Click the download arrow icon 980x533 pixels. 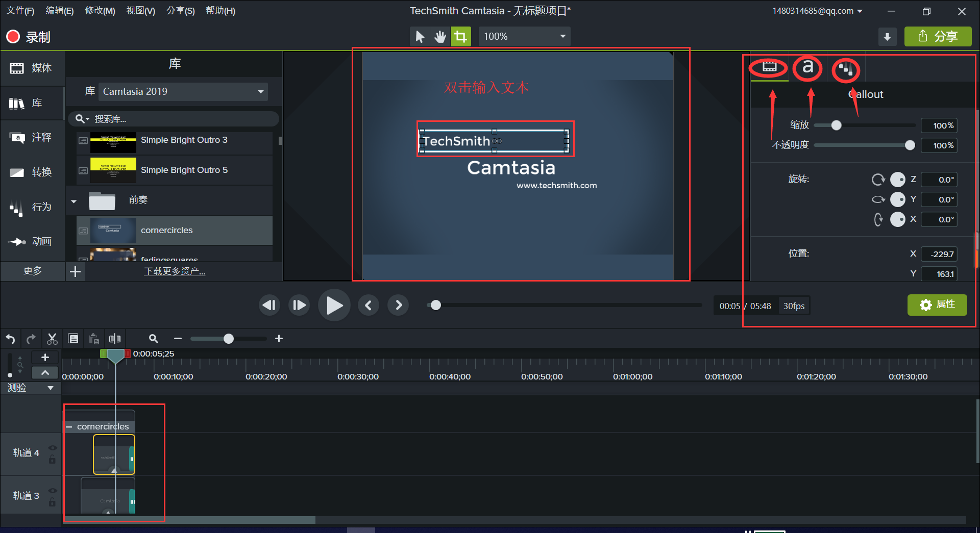coord(887,37)
